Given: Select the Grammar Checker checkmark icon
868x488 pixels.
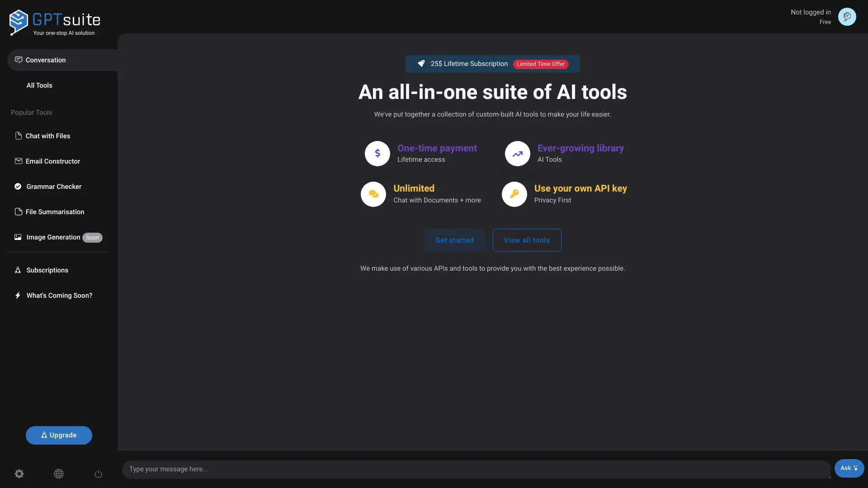Looking at the screenshot, I should [x=18, y=186].
